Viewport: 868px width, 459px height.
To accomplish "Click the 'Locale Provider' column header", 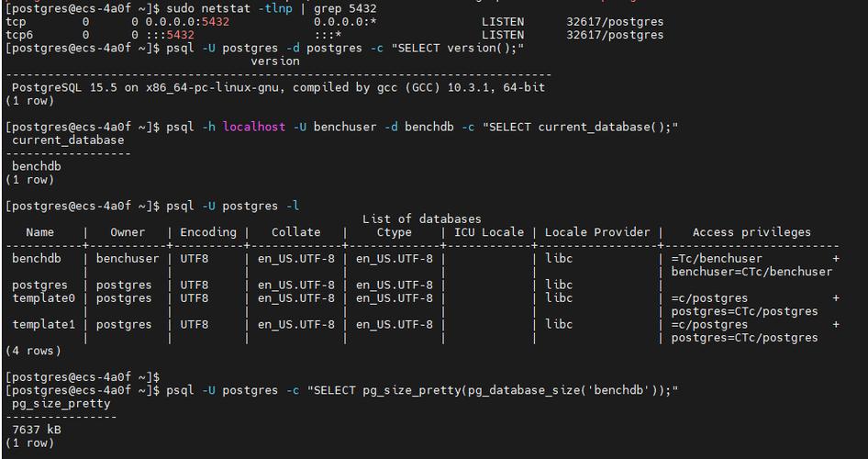I will pyautogui.click(x=597, y=232).
